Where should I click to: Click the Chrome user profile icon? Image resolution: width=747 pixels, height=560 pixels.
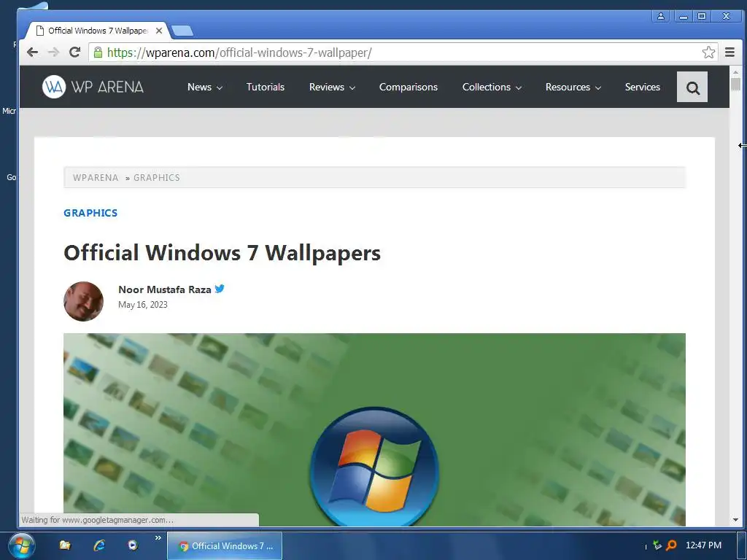pyautogui.click(x=661, y=16)
